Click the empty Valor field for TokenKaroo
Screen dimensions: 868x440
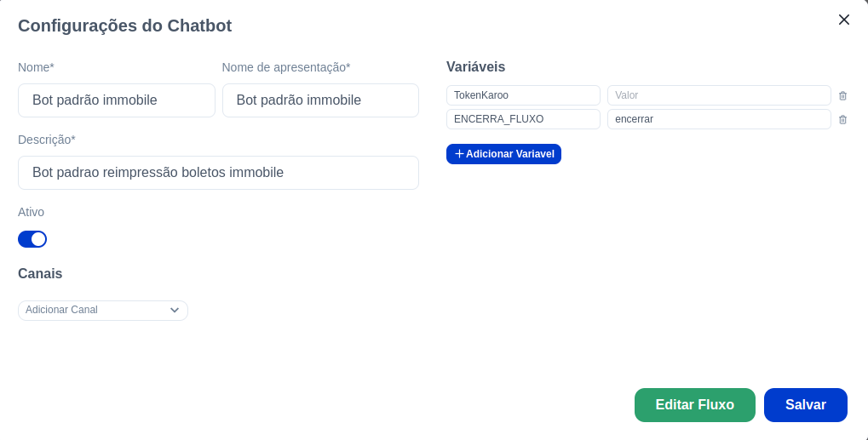pyautogui.click(x=719, y=95)
